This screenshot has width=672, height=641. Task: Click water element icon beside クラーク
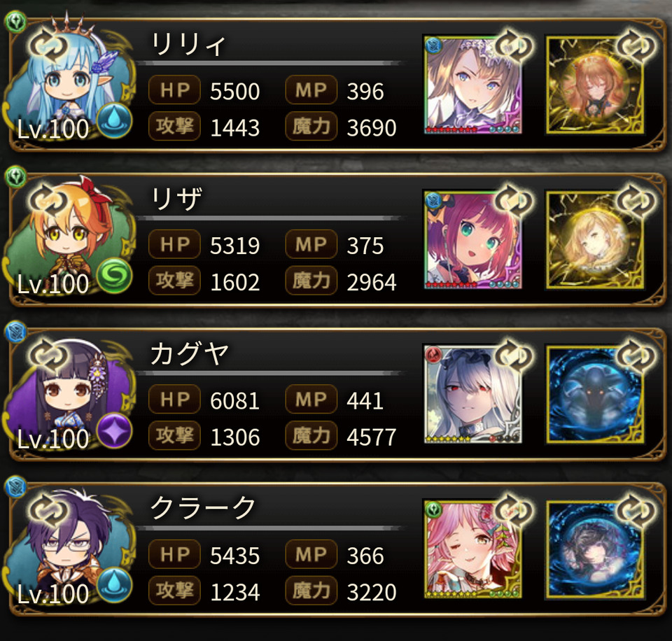114,585
